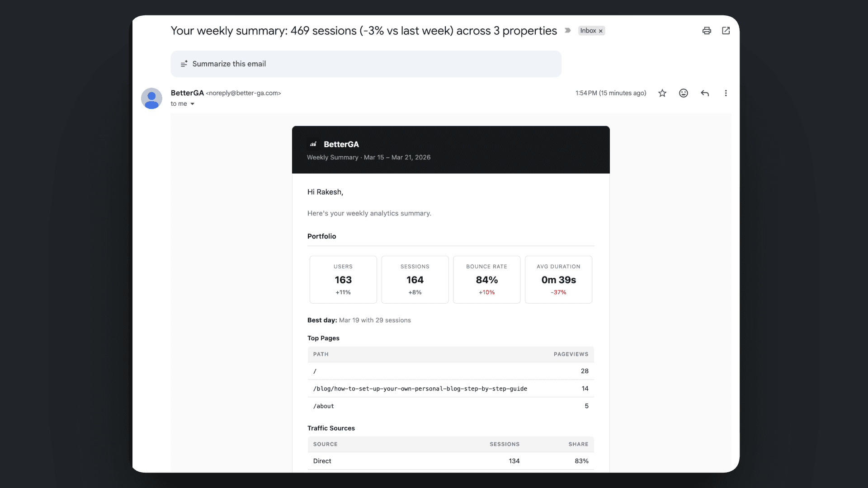The width and height of the screenshot is (868, 488).
Task: Click the pageviews value 14
Action: tap(585, 389)
